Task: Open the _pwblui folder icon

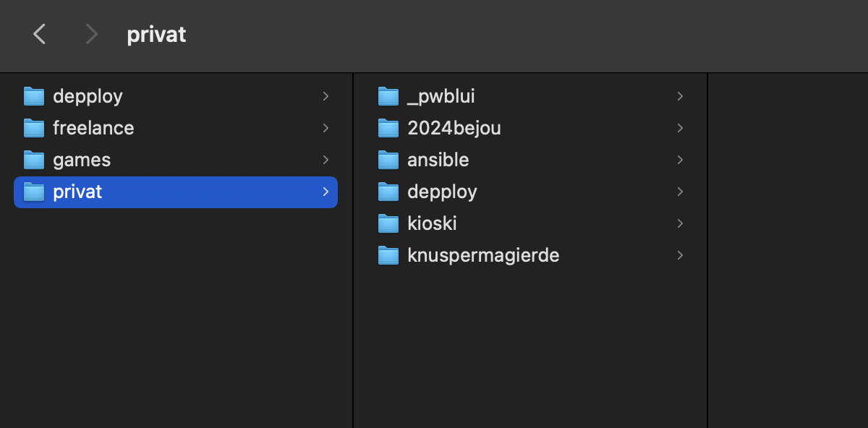Action: pyautogui.click(x=388, y=95)
